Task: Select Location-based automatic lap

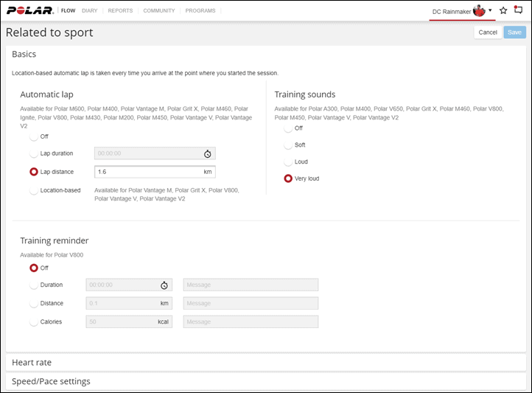Action: click(34, 190)
